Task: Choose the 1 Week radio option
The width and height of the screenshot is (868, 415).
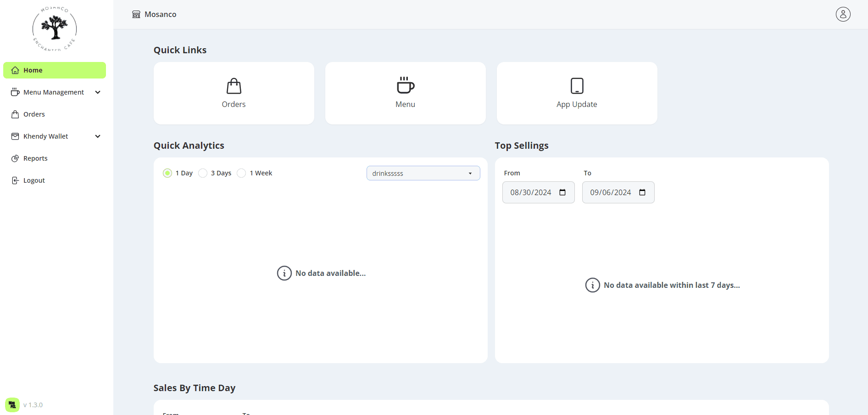Action: click(x=241, y=173)
